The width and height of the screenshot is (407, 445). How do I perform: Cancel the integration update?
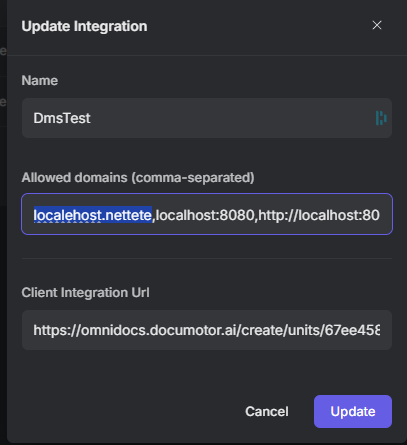(x=267, y=411)
